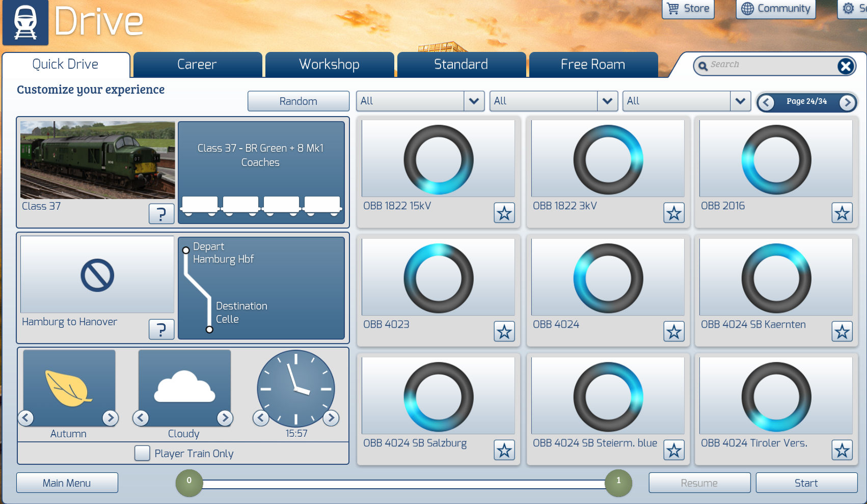
Task: Favorite OBB 4024 SB Steierm. blue star
Action: point(674,450)
